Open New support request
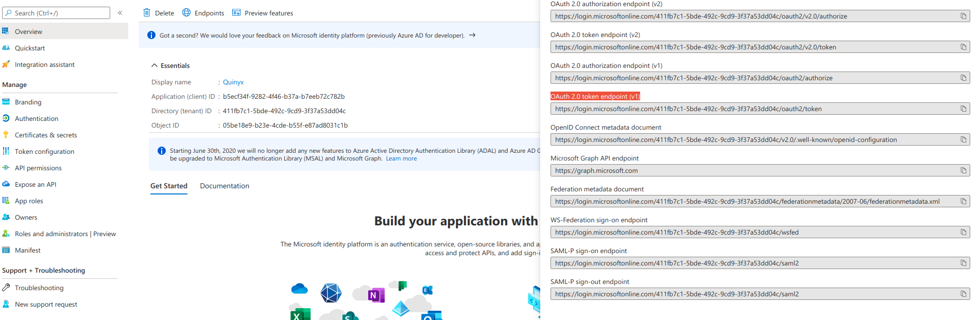980x320 pixels. click(x=46, y=305)
